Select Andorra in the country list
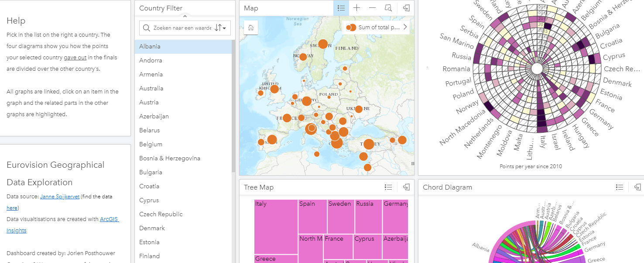 pos(183,60)
